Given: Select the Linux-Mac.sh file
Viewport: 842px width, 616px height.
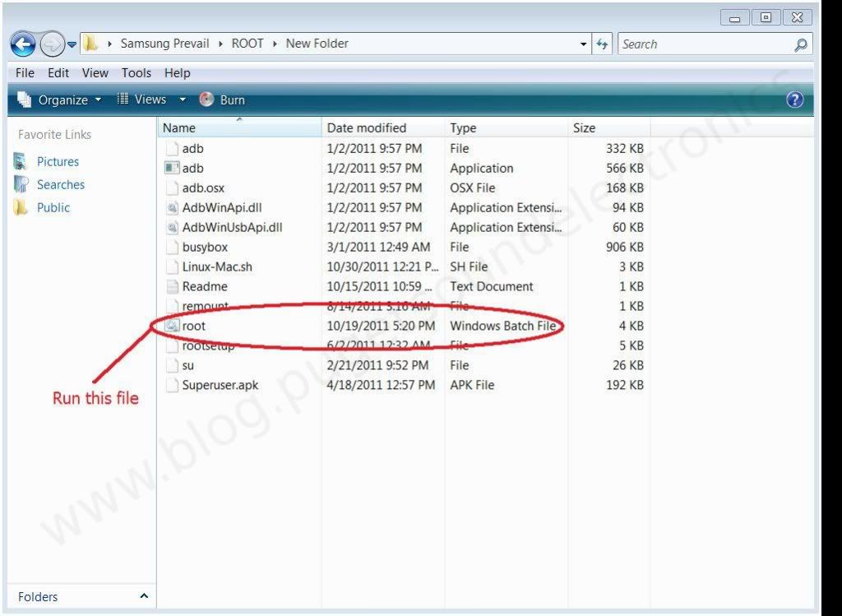Looking at the screenshot, I should pyautogui.click(x=217, y=267).
